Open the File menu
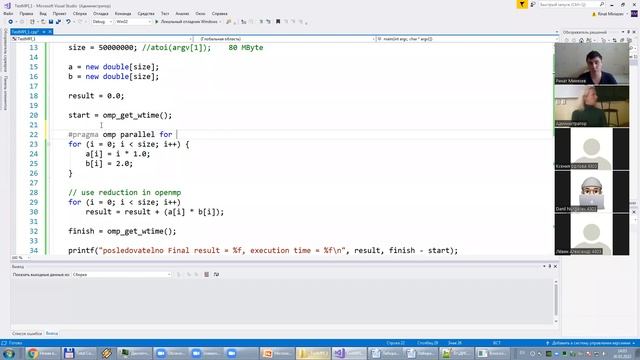 pyautogui.click(x=8, y=13)
